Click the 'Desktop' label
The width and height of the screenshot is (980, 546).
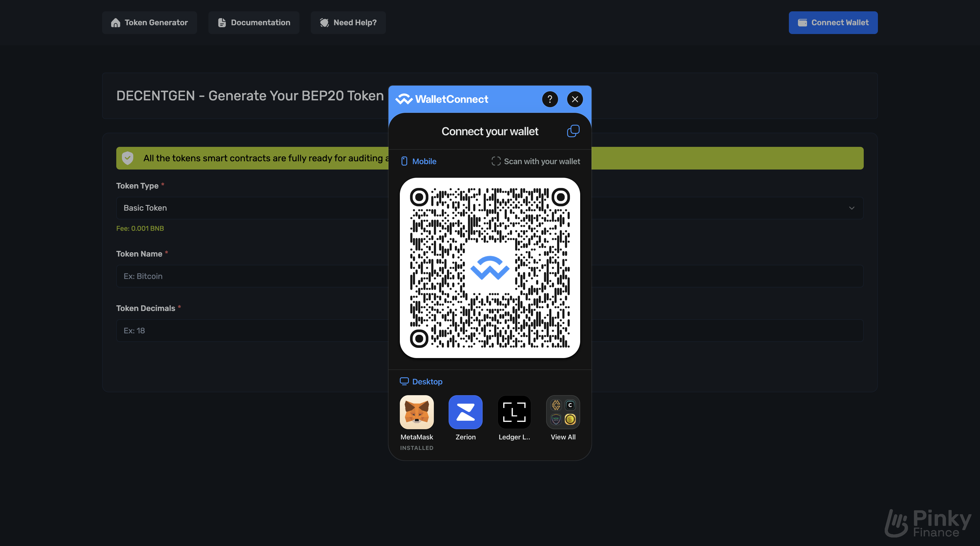tap(427, 381)
